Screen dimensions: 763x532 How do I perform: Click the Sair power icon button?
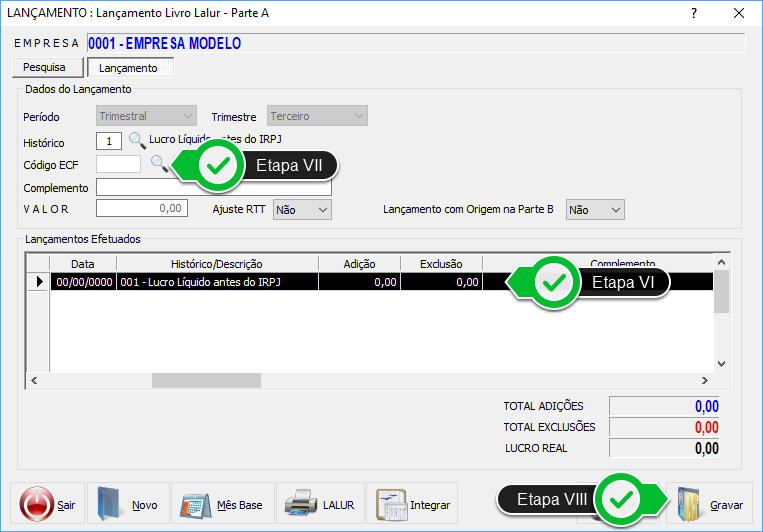coord(48,504)
